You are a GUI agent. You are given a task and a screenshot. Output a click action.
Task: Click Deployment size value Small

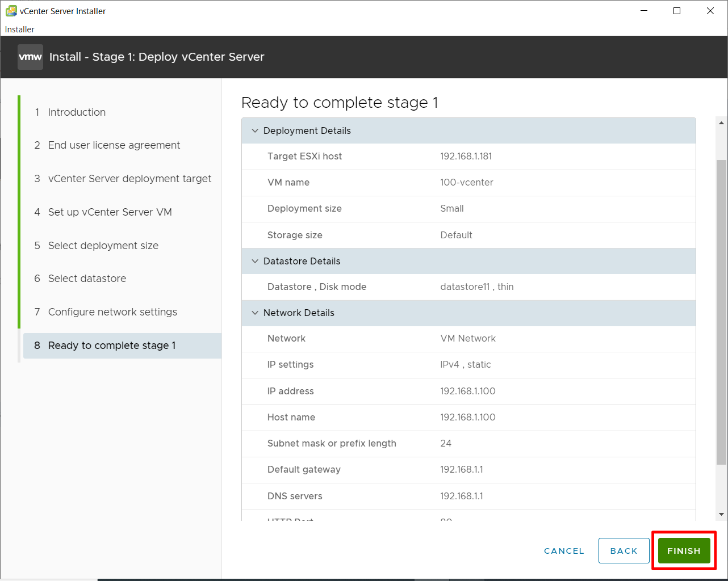[x=451, y=209]
